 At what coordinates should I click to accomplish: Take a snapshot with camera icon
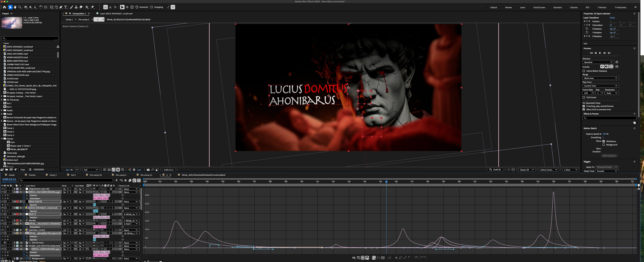coord(148,170)
